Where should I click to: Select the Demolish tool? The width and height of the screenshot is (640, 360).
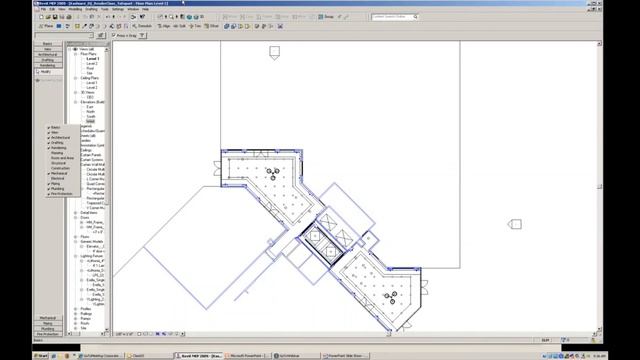[142, 26]
